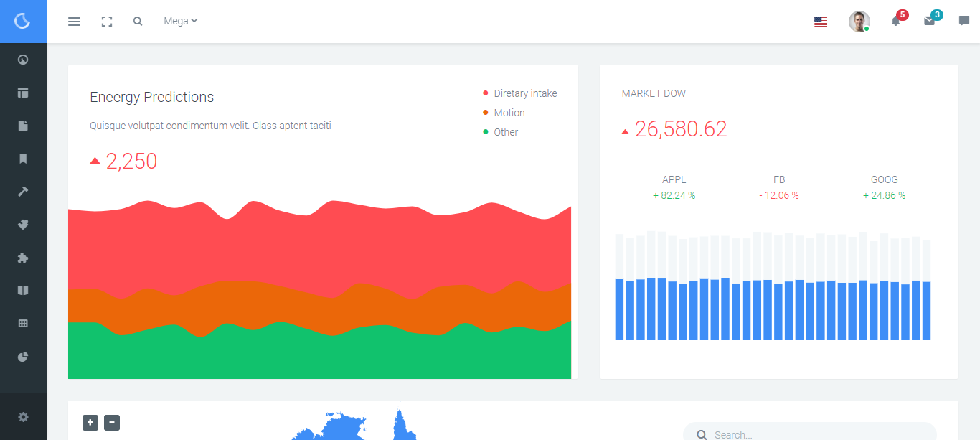Open the table grid sidebar item

[x=23, y=324]
